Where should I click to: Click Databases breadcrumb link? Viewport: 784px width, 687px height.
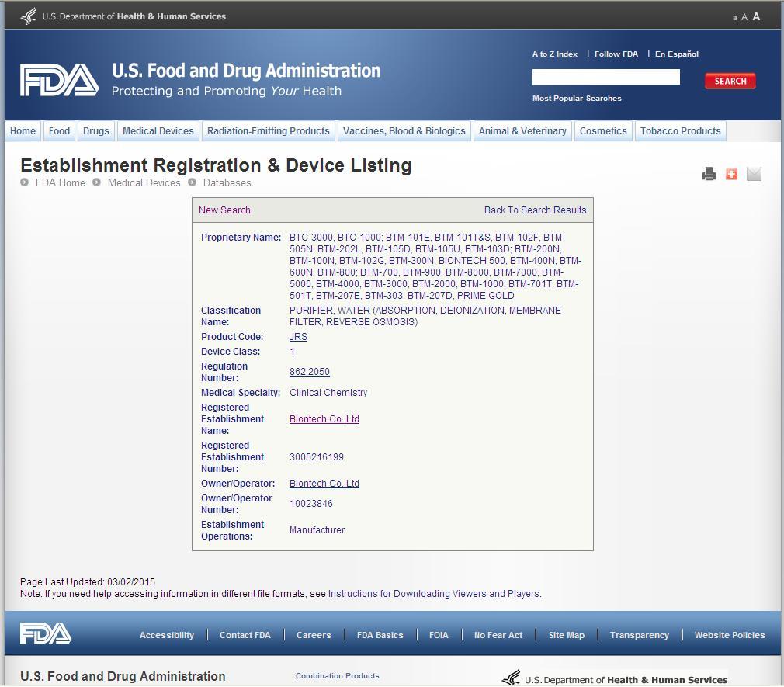227,183
